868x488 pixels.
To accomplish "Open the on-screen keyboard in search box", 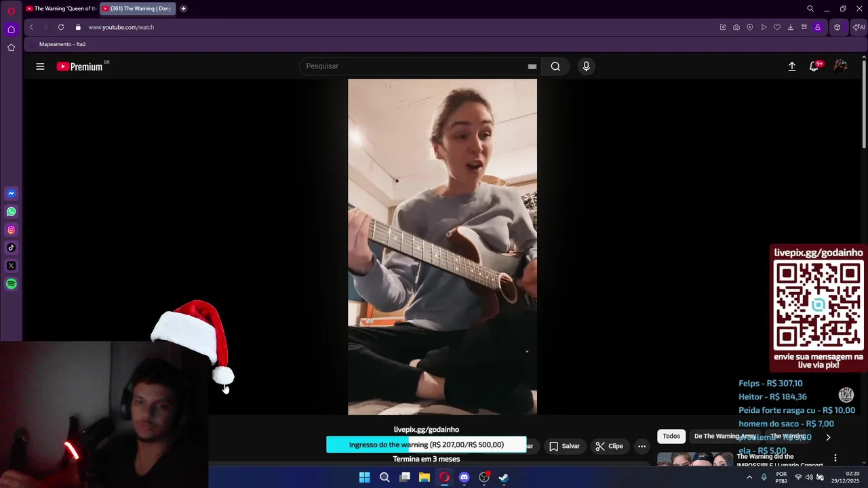I will [x=532, y=66].
